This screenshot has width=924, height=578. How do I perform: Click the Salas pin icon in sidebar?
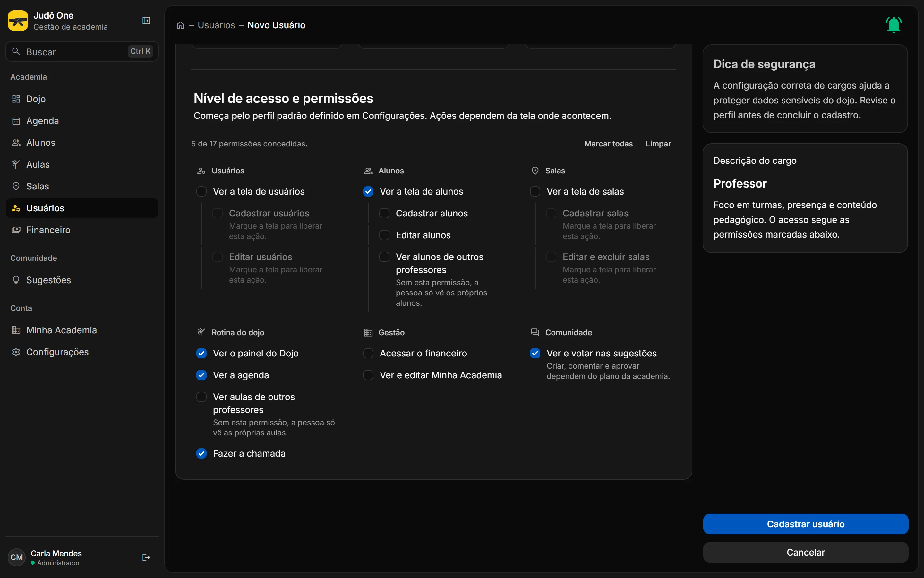click(16, 186)
